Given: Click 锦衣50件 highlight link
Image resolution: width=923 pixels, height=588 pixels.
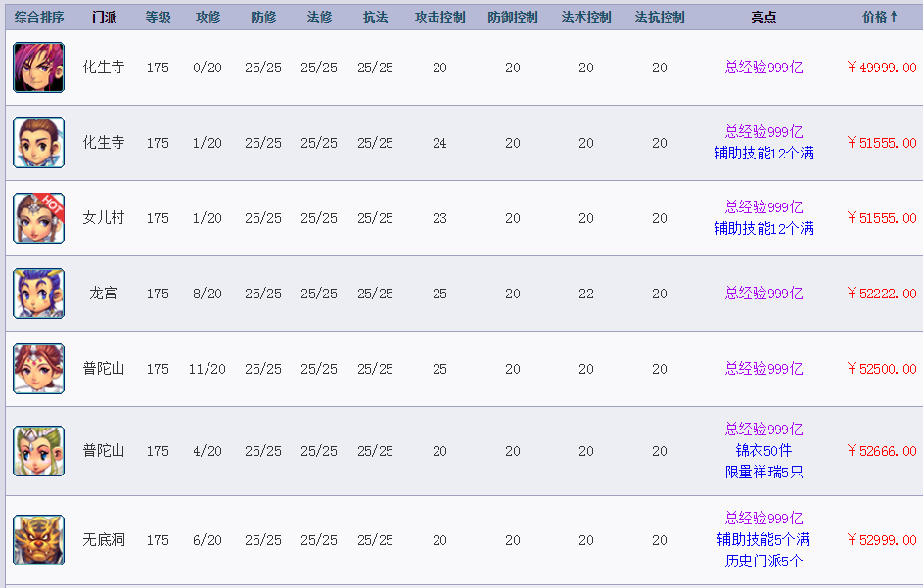Looking at the screenshot, I should [x=763, y=451].
